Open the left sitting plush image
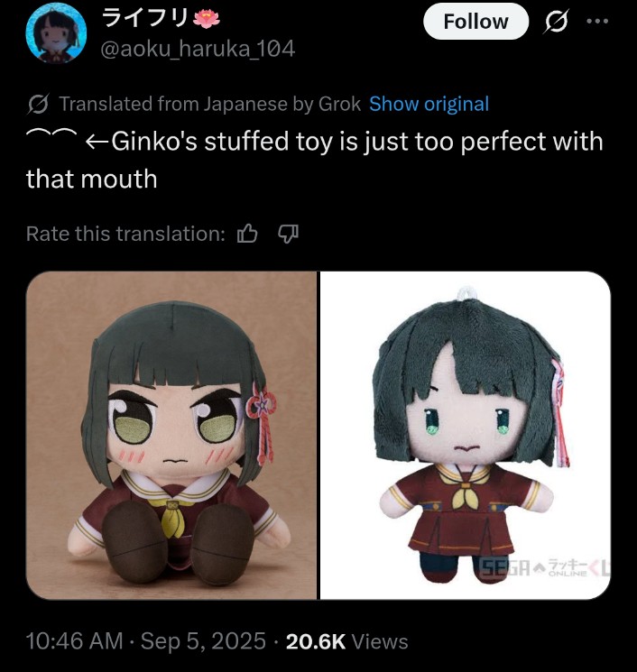The height and width of the screenshot is (672, 637). [171, 435]
